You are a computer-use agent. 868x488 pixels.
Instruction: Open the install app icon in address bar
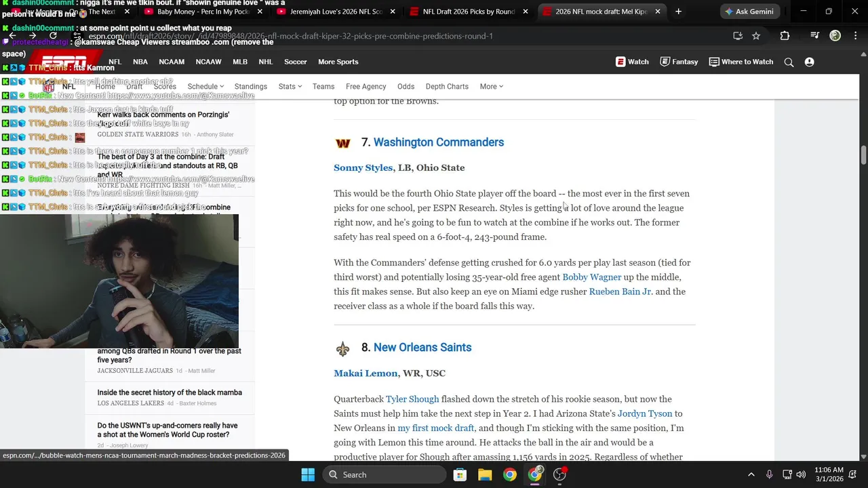(738, 36)
